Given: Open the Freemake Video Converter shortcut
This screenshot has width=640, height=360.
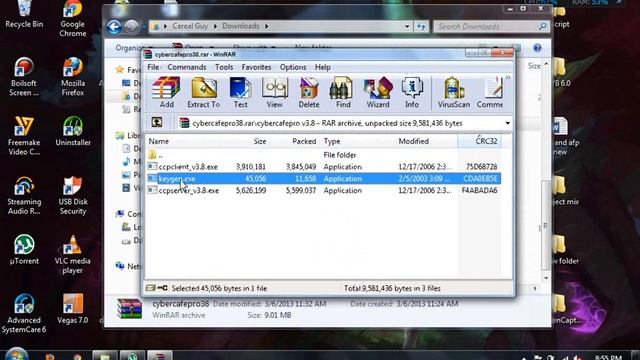Looking at the screenshot, I should 24,136.
